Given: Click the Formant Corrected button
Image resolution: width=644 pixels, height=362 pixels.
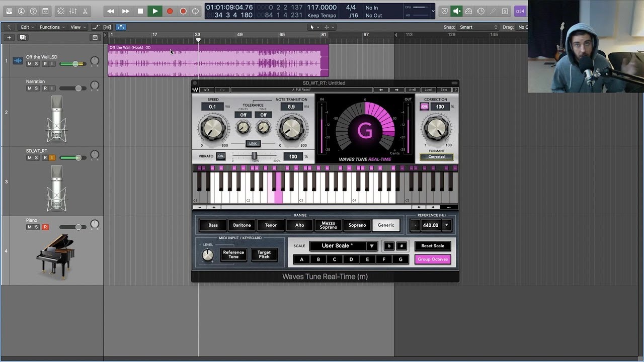Looking at the screenshot, I should pyautogui.click(x=436, y=157).
